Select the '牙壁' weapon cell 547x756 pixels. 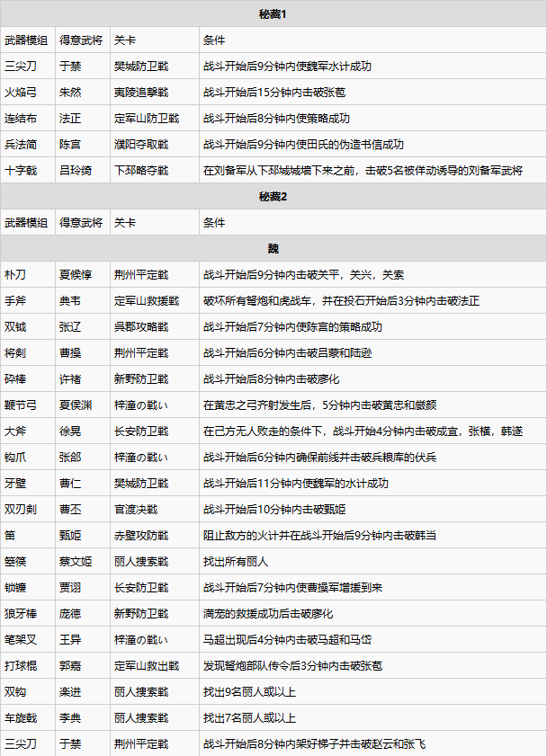[28, 483]
